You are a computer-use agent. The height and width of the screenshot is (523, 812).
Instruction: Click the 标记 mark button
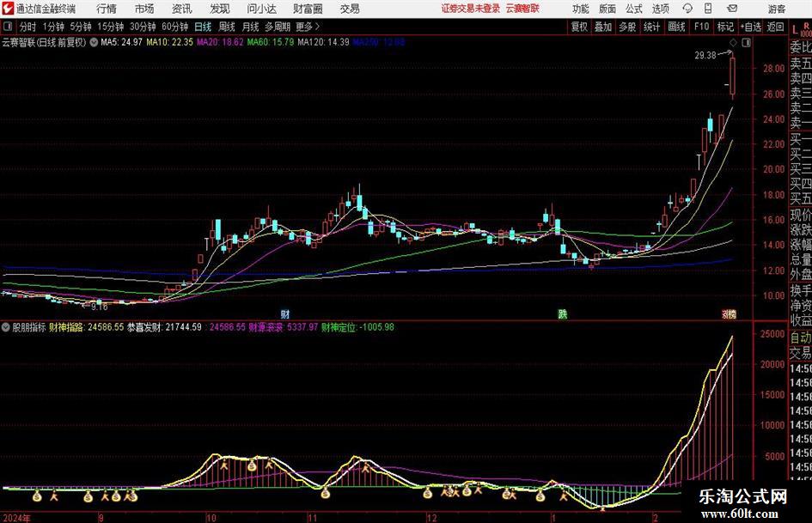click(725, 27)
